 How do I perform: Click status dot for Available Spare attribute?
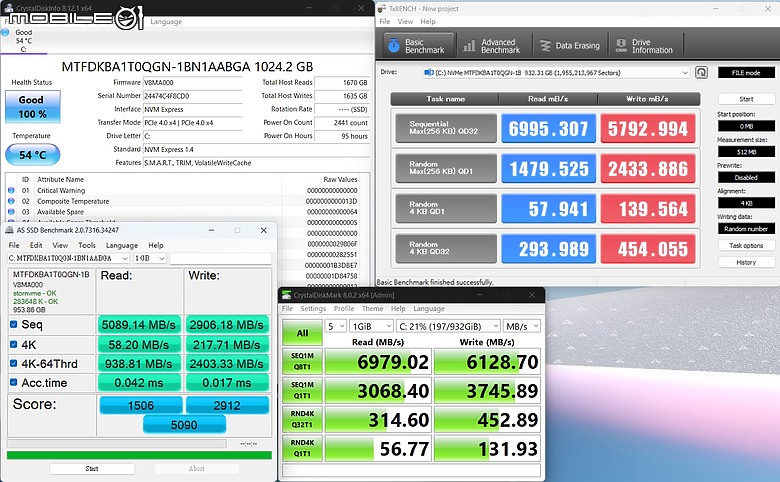point(11,211)
